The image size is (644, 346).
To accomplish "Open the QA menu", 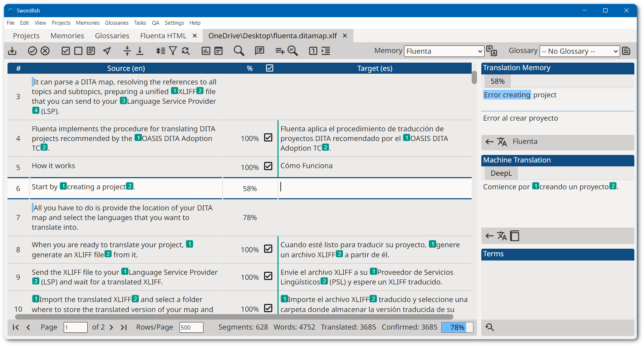I will click(x=156, y=23).
